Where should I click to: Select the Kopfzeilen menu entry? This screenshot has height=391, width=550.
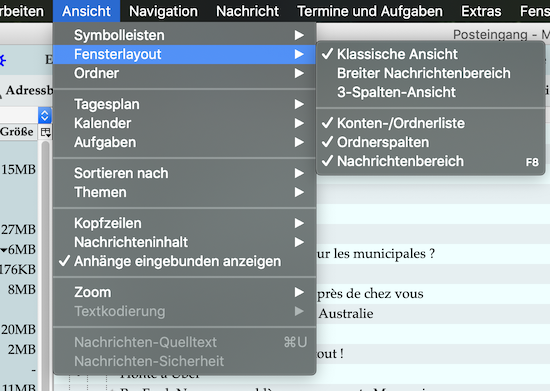coord(185,223)
